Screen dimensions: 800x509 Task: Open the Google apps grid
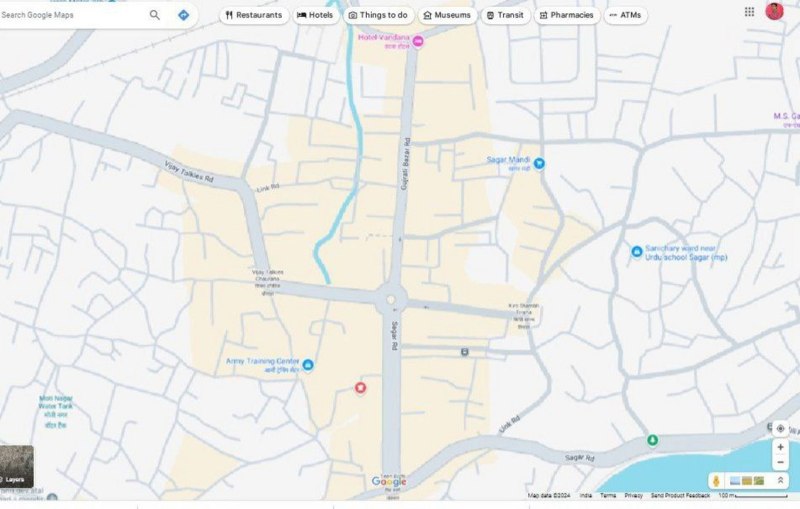[x=749, y=12]
